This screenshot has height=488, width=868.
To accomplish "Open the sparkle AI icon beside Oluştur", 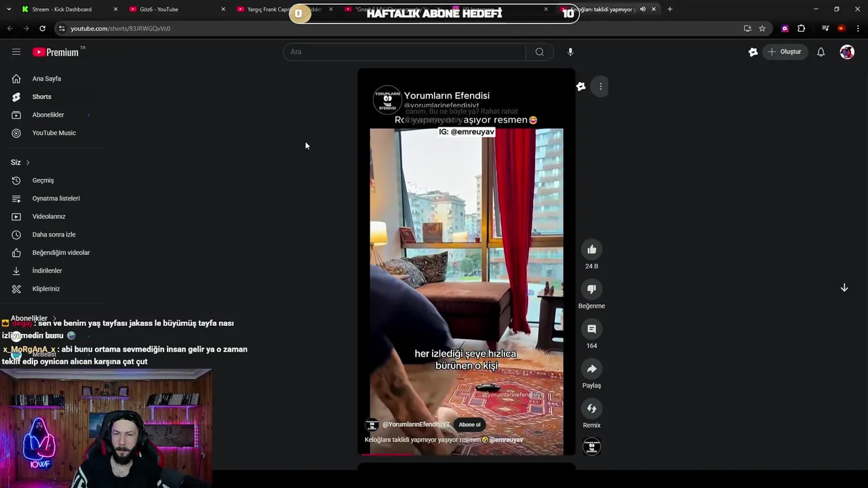I will click(x=753, y=52).
